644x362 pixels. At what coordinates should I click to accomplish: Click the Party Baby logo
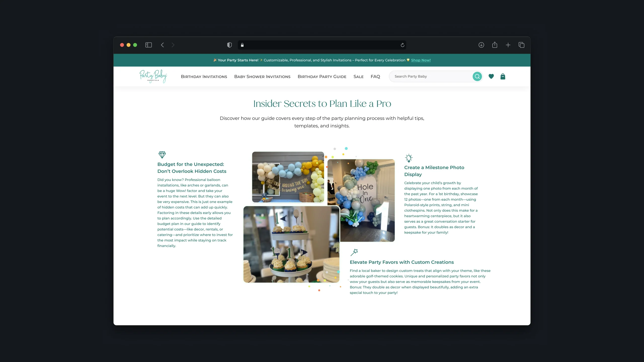tap(153, 76)
